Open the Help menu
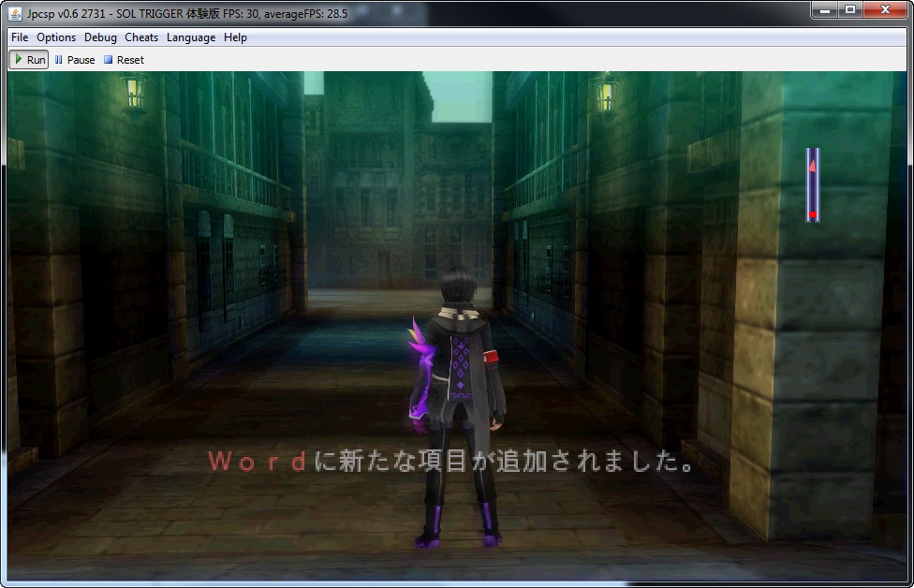The width and height of the screenshot is (914, 588). coord(235,37)
